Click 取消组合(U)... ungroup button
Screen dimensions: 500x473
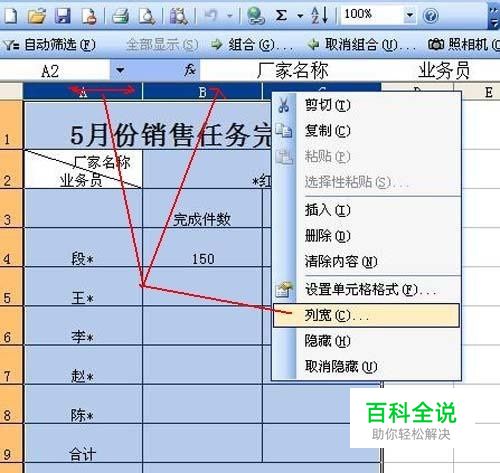coord(361,44)
